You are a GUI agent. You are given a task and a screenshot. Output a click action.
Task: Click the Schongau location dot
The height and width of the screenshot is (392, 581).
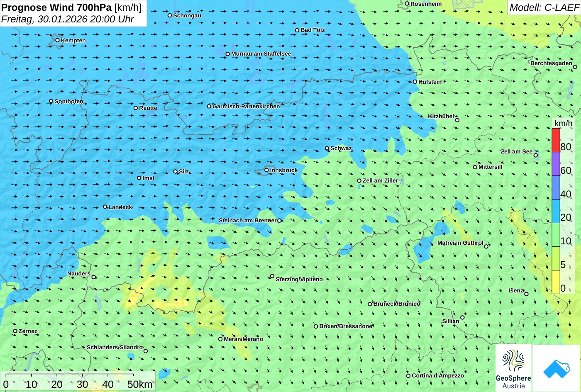pos(170,15)
